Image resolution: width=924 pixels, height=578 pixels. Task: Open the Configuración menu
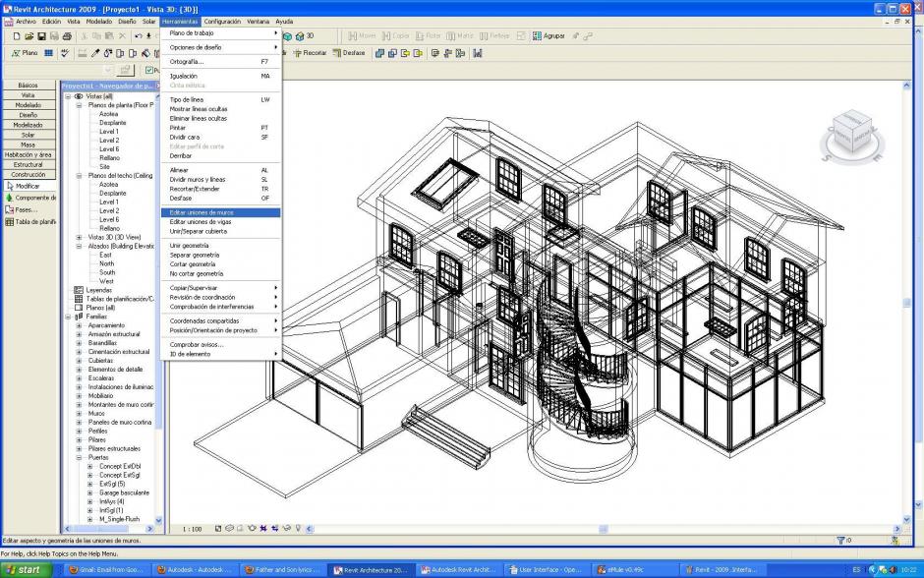[x=222, y=21]
